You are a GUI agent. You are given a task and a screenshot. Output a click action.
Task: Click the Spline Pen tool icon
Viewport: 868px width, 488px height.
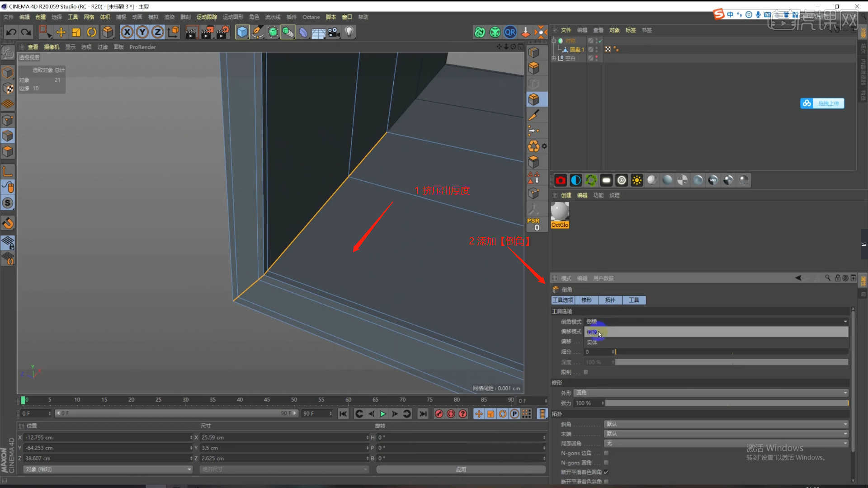tap(258, 32)
